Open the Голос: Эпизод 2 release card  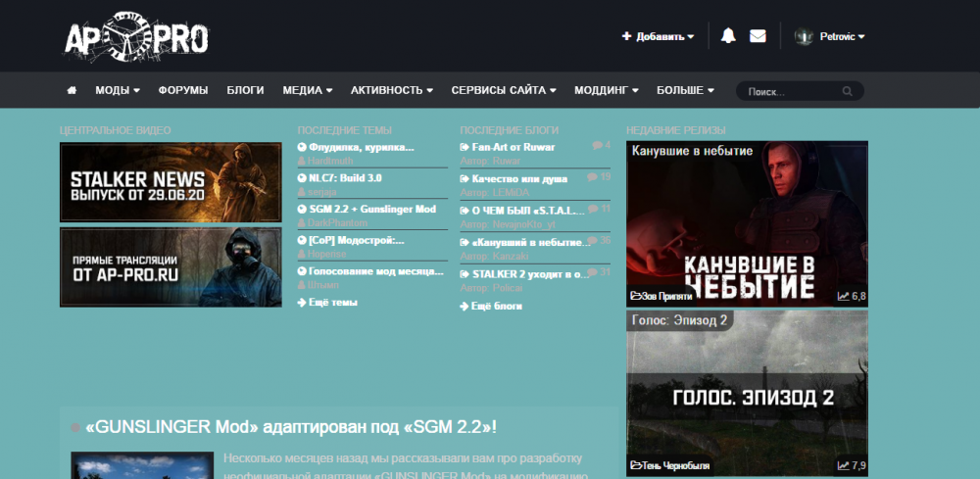tap(747, 394)
